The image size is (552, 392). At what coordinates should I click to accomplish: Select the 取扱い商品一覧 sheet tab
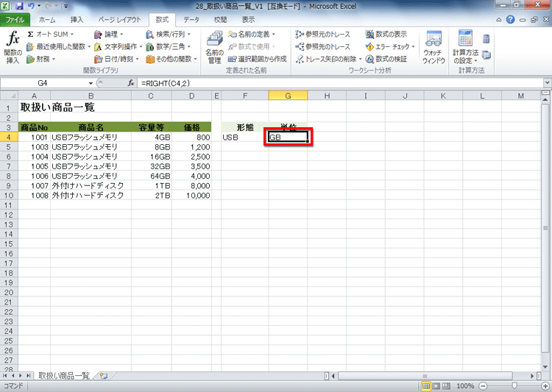[x=64, y=376]
